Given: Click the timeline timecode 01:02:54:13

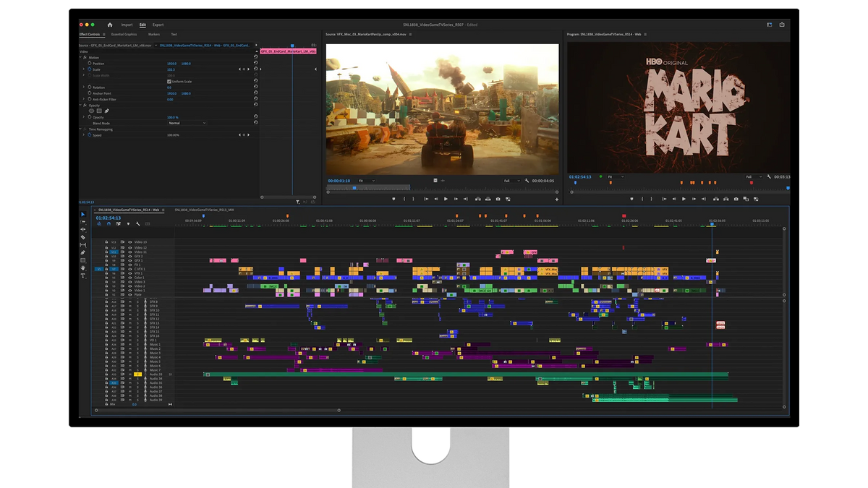Looking at the screenshot, I should pos(109,218).
